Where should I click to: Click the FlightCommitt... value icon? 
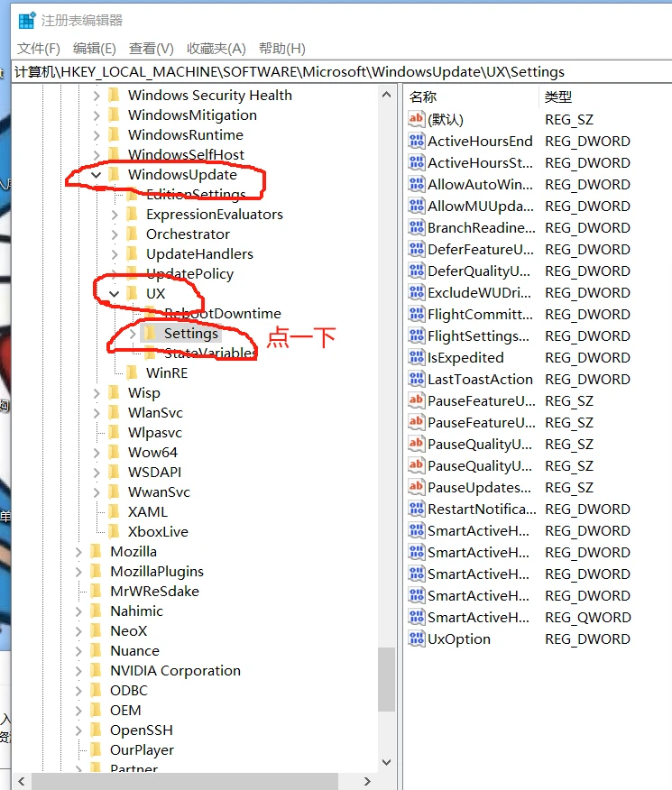click(x=416, y=314)
